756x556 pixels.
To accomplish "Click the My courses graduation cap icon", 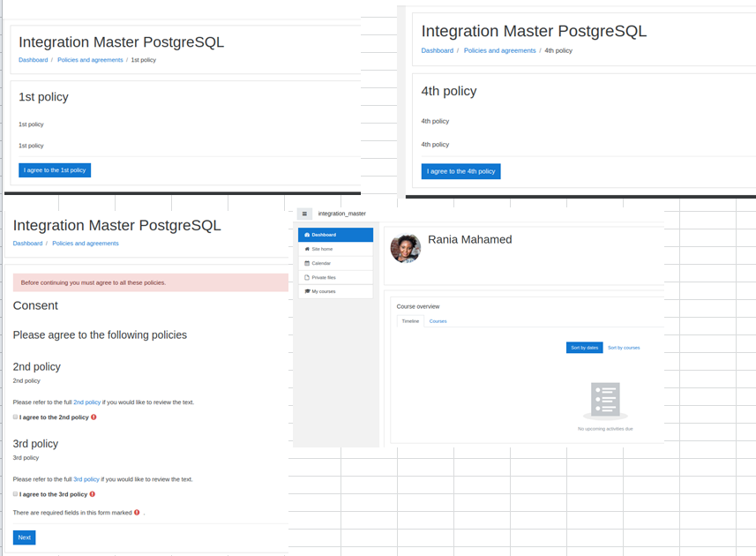I will pos(307,291).
